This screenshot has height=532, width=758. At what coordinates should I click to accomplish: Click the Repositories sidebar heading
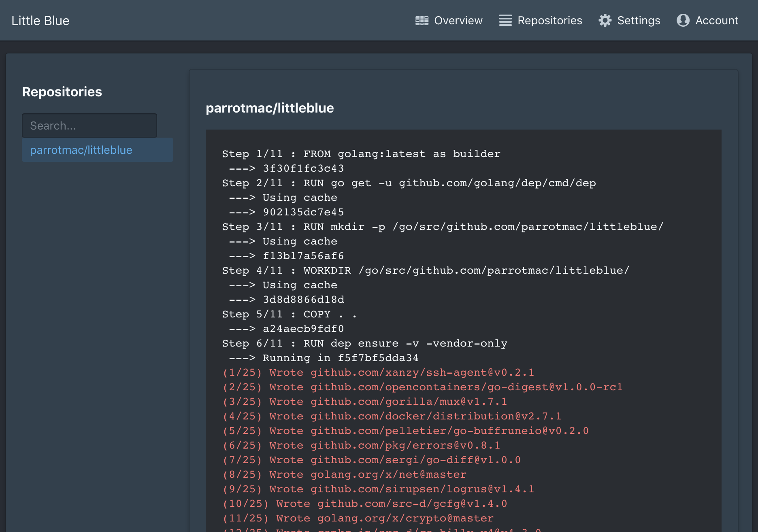62,92
